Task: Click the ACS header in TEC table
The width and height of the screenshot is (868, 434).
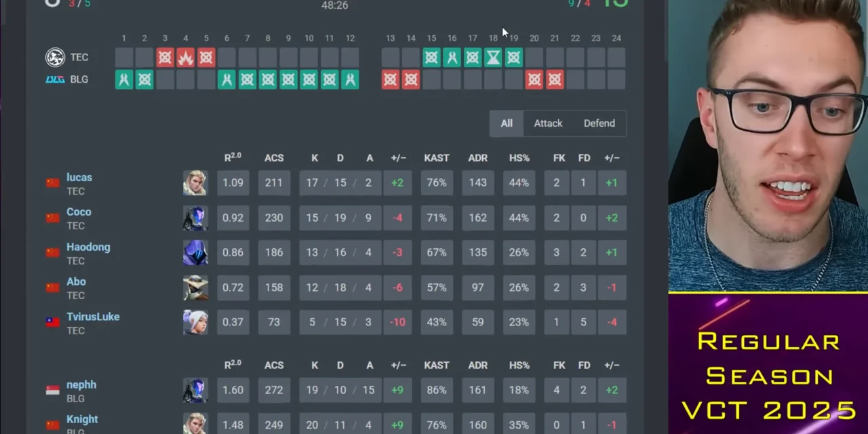Action: click(274, 158)
